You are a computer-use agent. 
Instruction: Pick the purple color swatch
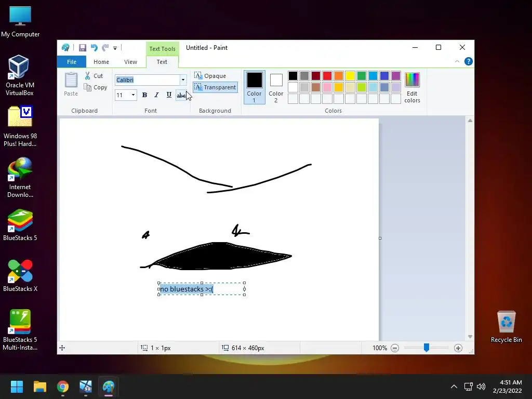point(395,76)
